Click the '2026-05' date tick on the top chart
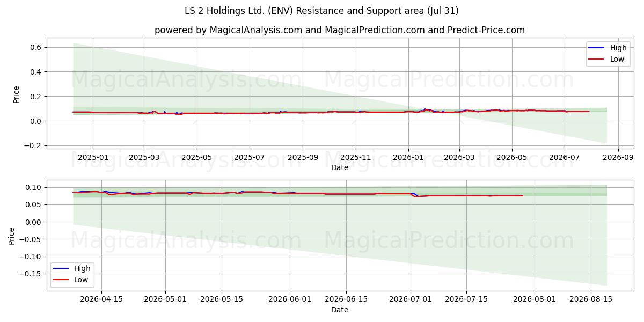The image size is (644, 322). [x=512, y=158]
